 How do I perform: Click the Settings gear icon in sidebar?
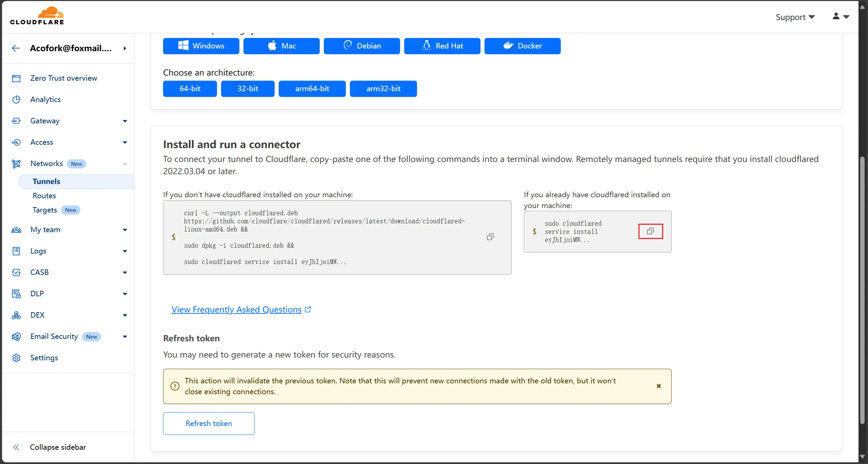(x=16, y=358)
